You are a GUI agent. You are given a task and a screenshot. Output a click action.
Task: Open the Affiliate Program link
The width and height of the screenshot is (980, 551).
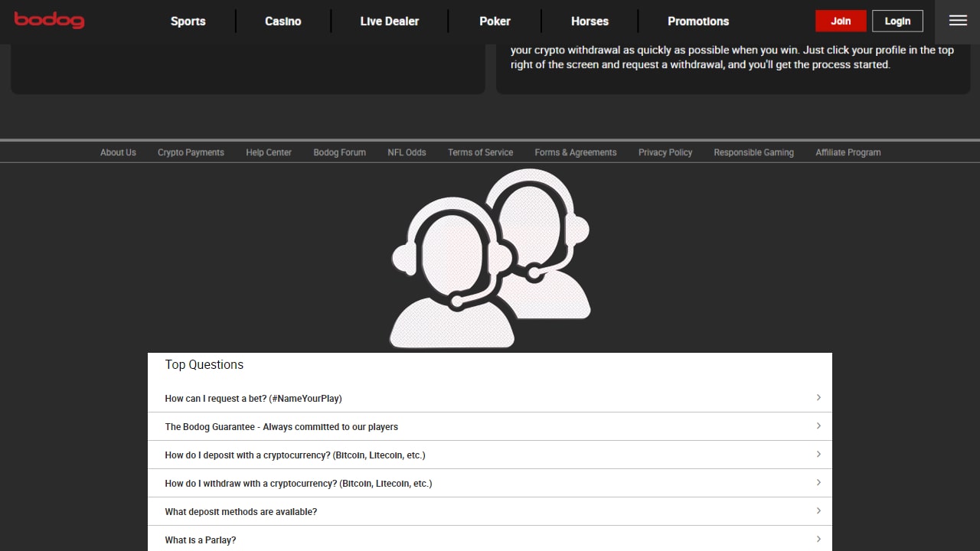pos(848,152)
